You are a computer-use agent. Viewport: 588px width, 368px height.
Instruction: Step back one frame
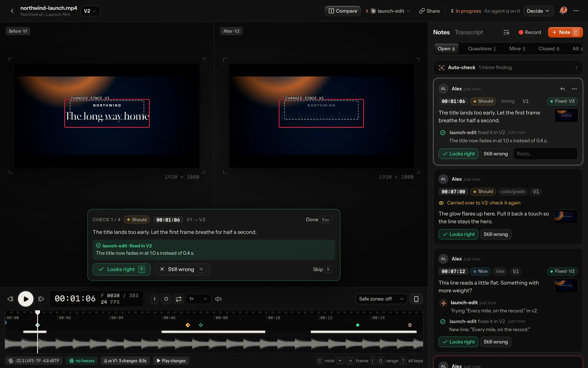[10, 299]
